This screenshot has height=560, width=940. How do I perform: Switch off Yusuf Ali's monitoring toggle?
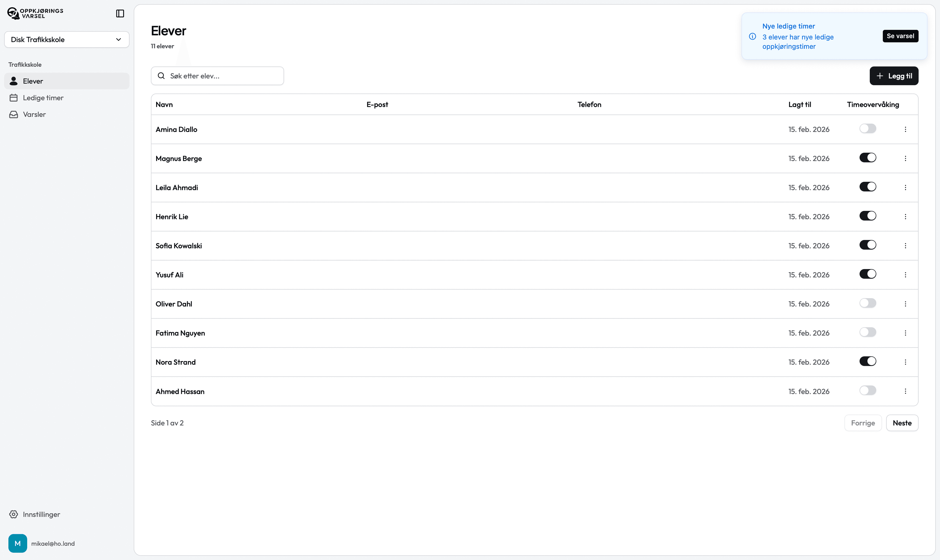(x=868, y=274)
